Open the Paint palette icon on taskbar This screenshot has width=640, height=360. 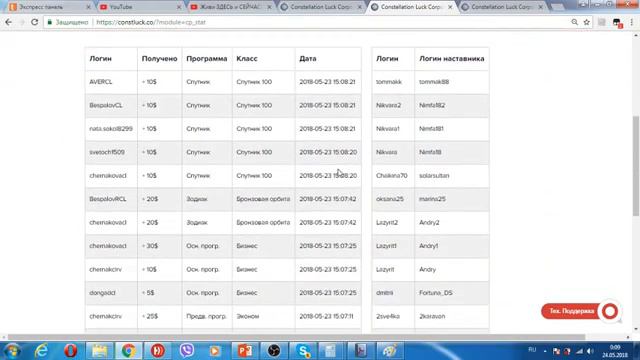click(390, 351)
